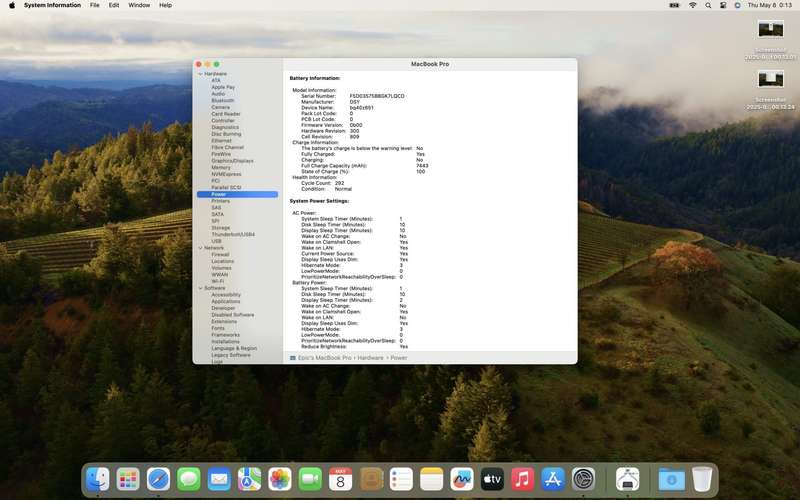800x500 pixels.
Task: Open System Information app menu
Action: (x=53, y=5)
